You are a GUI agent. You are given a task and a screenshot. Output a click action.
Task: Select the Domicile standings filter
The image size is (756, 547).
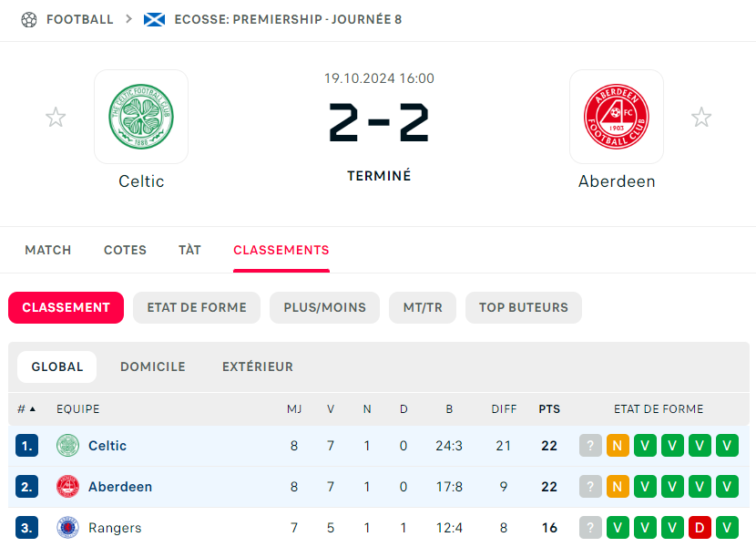[153, 366]
